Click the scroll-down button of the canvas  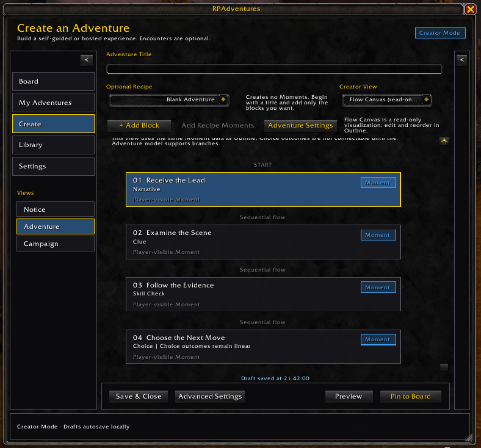point(444,367)
